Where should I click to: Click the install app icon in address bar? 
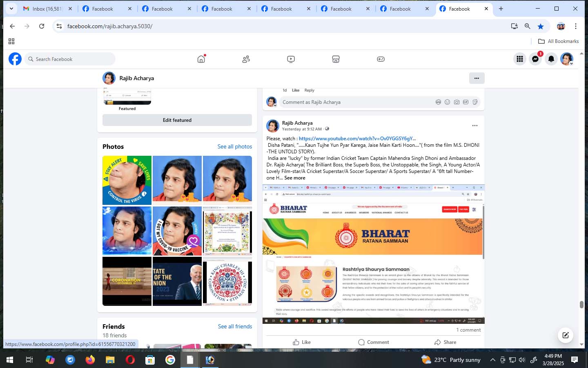point(514,26)
